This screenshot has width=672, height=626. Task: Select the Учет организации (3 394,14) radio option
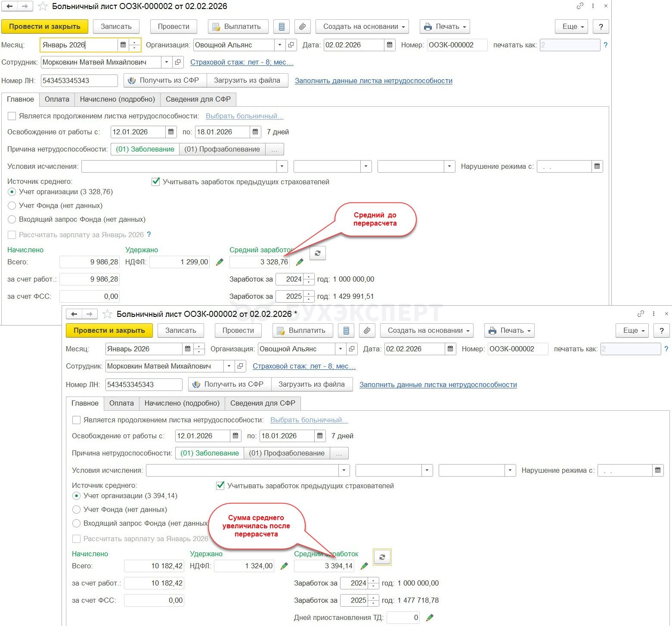[77, 496]
